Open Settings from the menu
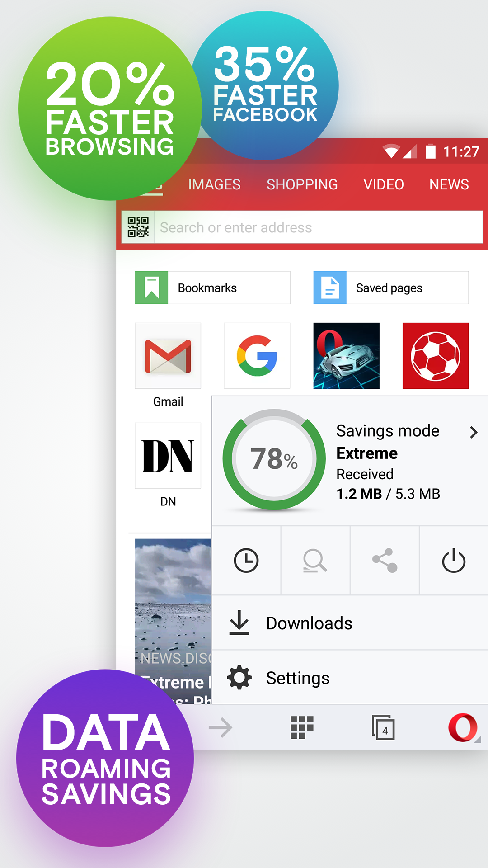Screen dimensions: 488x868 pos(297,678)
